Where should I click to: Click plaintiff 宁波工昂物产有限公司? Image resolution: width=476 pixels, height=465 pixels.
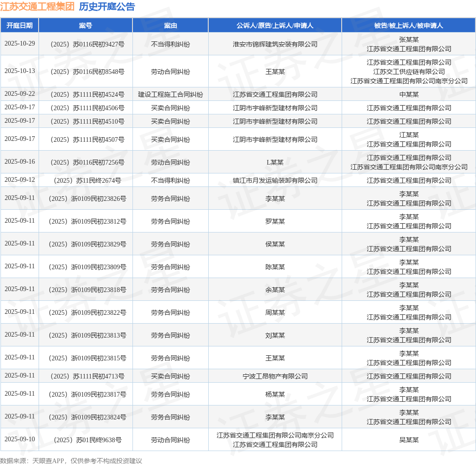[275, 376]
